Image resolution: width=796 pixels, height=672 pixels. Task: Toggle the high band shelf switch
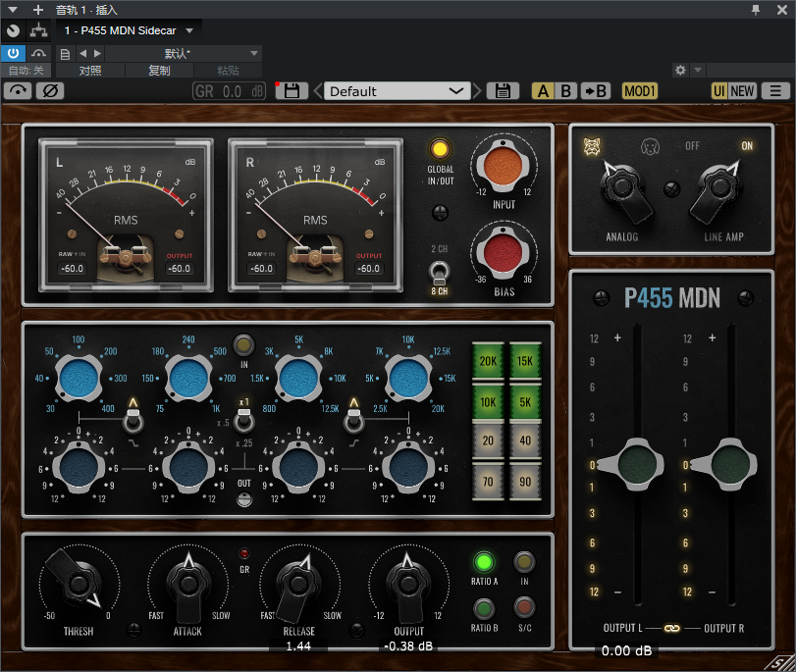click(x=354, y=421)
